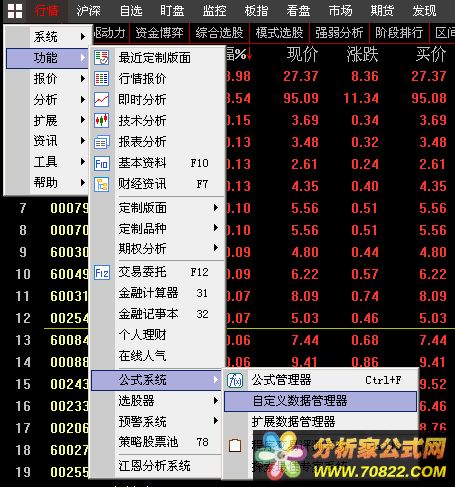The width and height of the screenshot is (455, 487).
Task: Select 江恩分析系统 menu item
Action: (x=156, y=466)
